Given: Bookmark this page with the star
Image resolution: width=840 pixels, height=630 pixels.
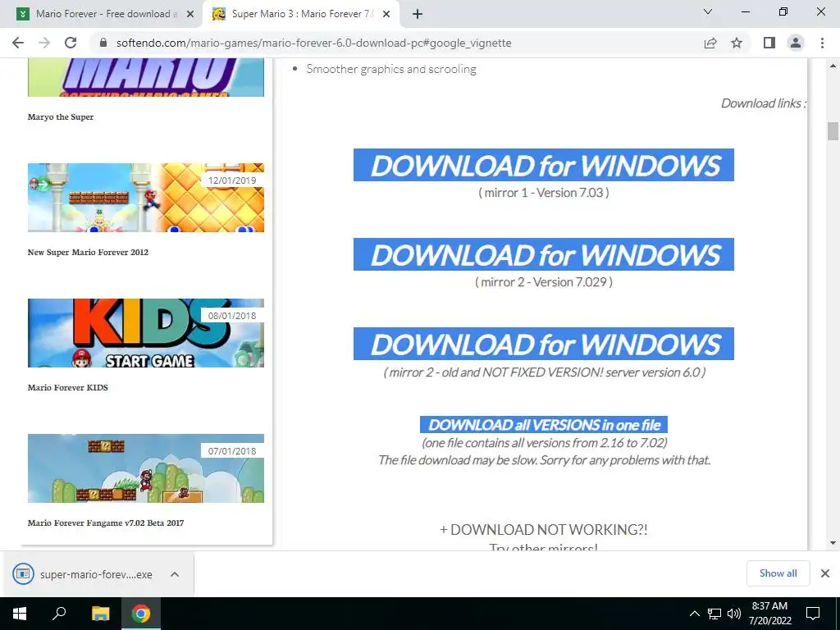Looking at the screenshot, I should pyautogui.click(x=737, y=43).
